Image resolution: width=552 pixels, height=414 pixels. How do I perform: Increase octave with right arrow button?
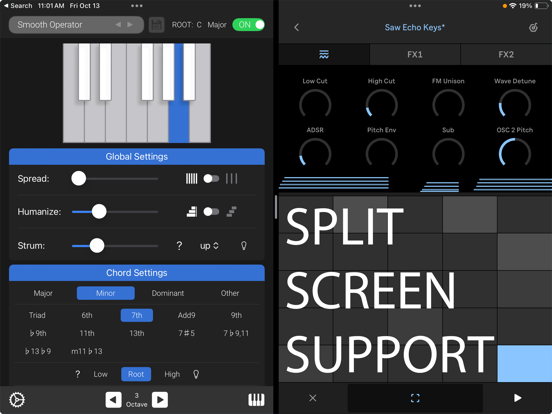pos(160,400)
